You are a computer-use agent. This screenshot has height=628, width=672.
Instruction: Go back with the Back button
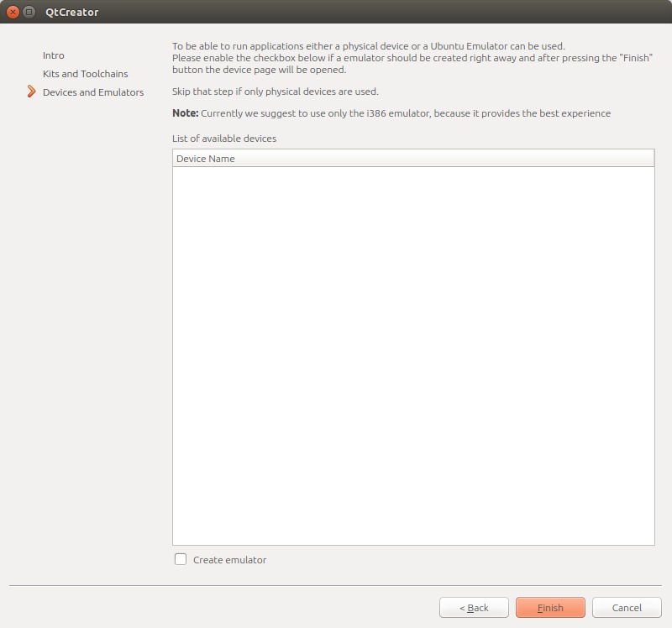pyautogui.click(x=474, y=608)
